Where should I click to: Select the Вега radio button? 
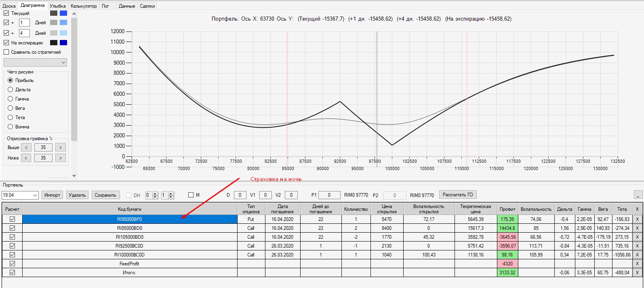pos(11,108)
